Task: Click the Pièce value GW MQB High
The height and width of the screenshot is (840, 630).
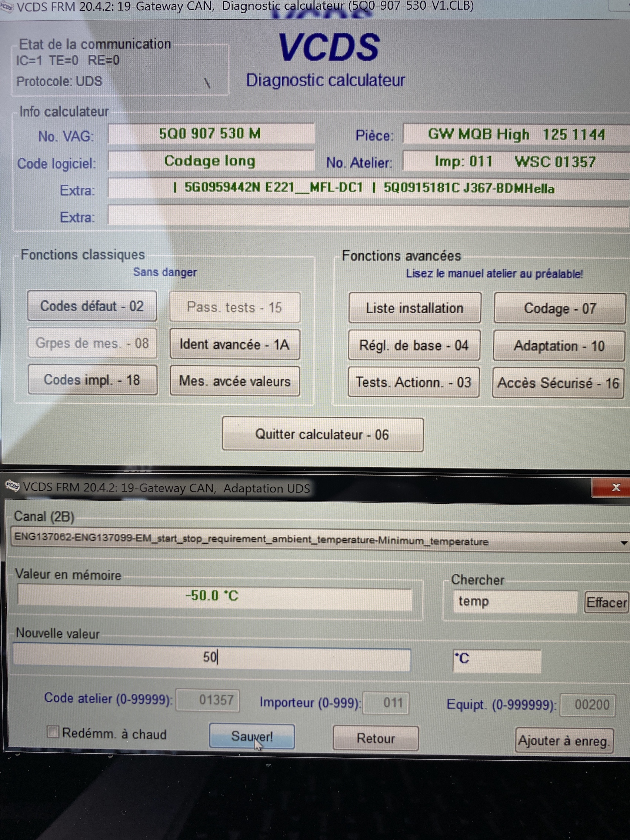Action: tap(516, 134)
